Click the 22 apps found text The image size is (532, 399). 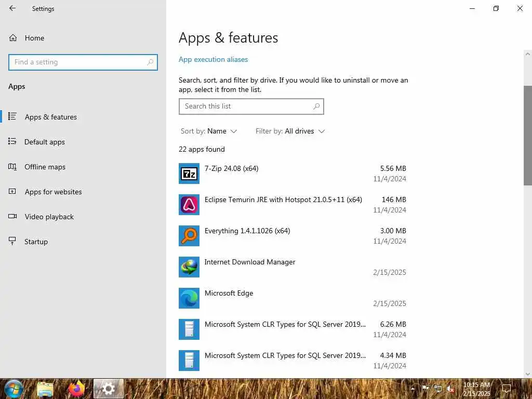click(202, 149)
